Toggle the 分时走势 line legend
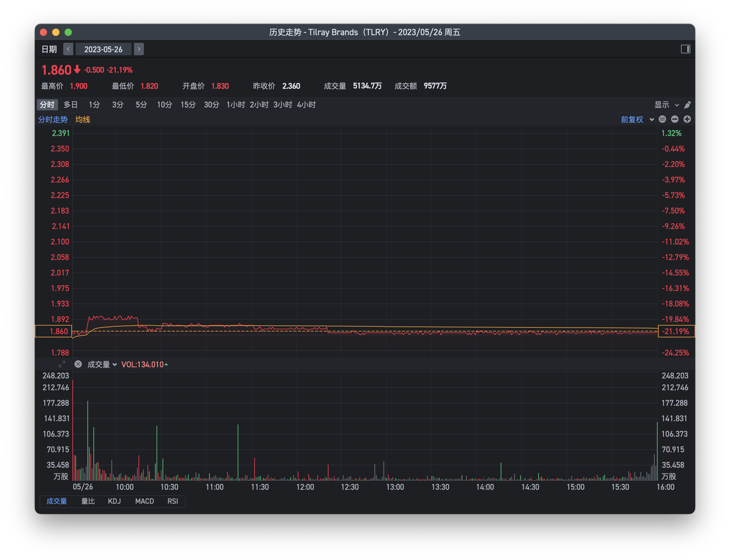 pyautogui.click(x=53, y=120)
